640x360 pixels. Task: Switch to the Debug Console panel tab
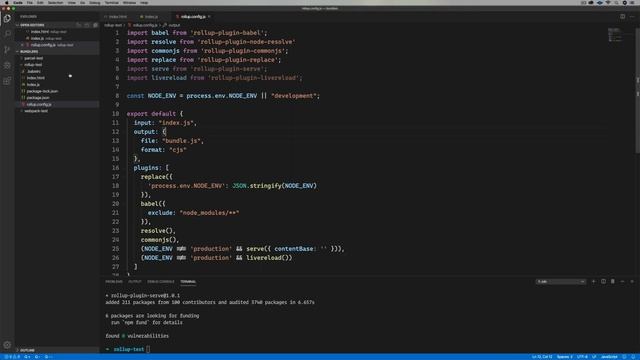click(x=161, y=281)
